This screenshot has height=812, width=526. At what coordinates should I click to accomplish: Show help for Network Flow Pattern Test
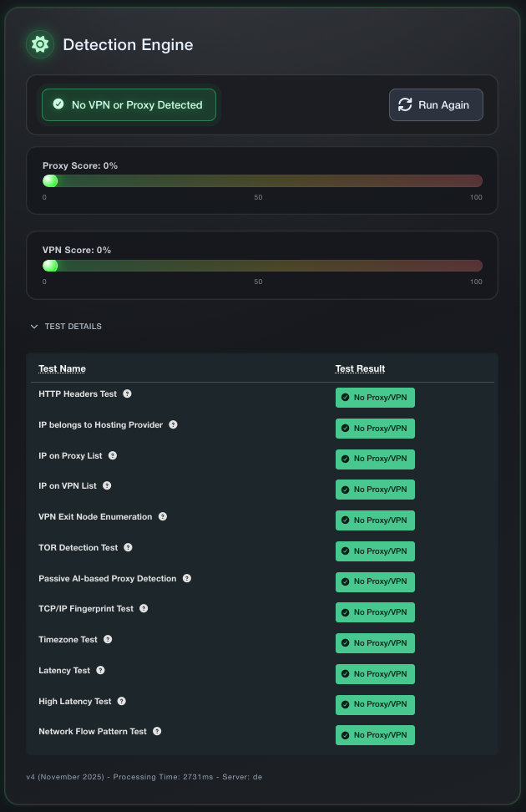pos(157,731)
